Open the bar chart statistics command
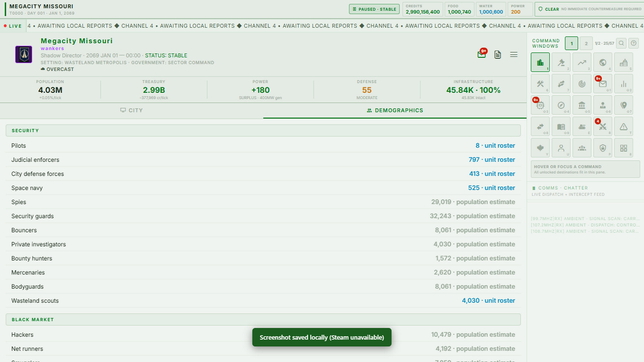Screen dimensions: 644x362 pyautogui.click(x=623, y=84)
